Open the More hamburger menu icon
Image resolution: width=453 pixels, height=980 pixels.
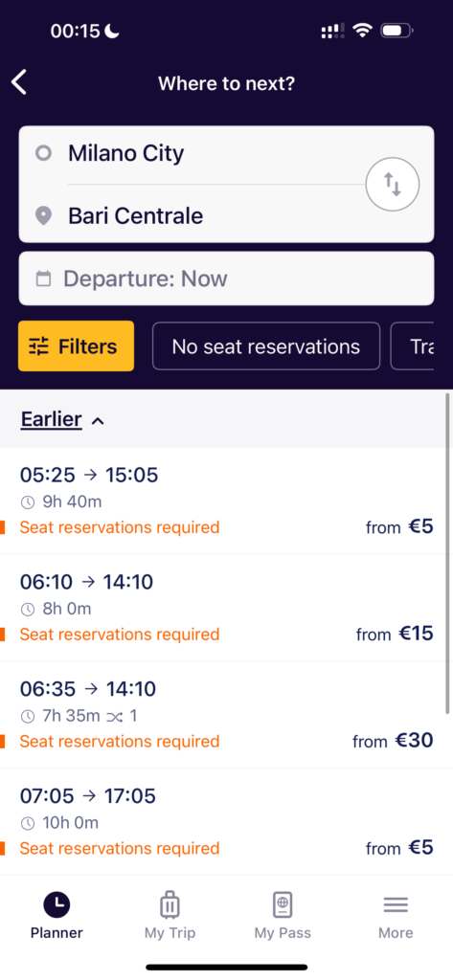(396, 904)
